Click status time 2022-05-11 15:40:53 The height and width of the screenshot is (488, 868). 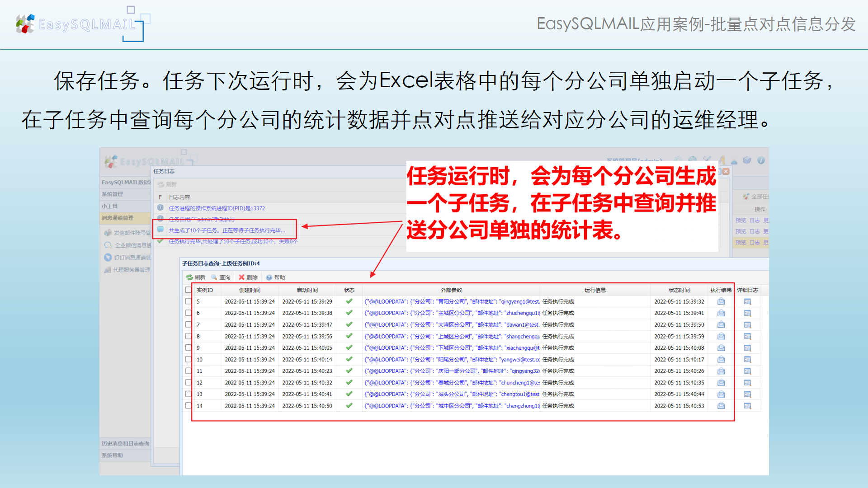point(679,406)
